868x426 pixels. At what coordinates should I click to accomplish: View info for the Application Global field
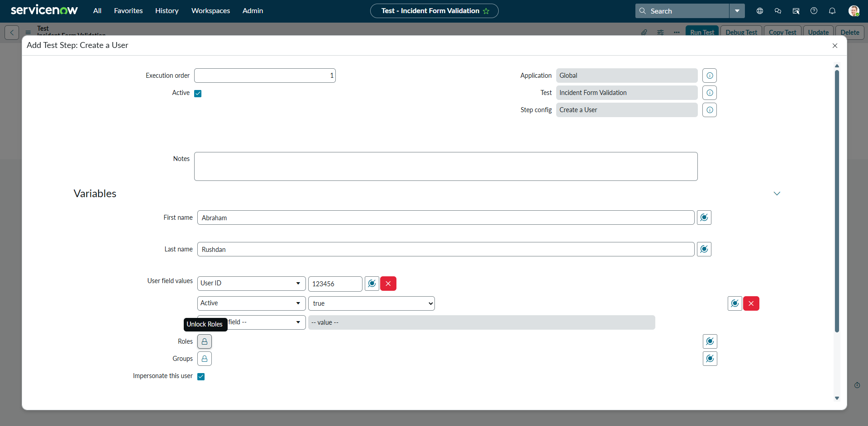click(x=709, y=76)
